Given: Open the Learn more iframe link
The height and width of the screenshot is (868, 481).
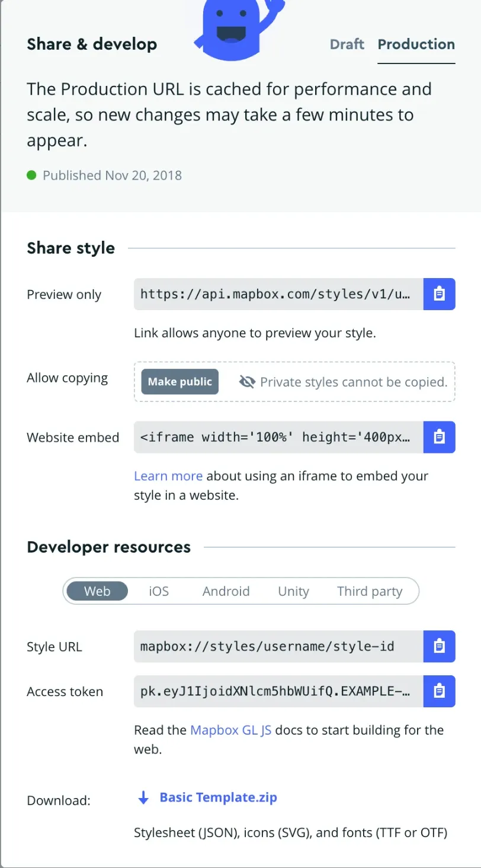Looking at the screenshot, I should click(168, 476).
